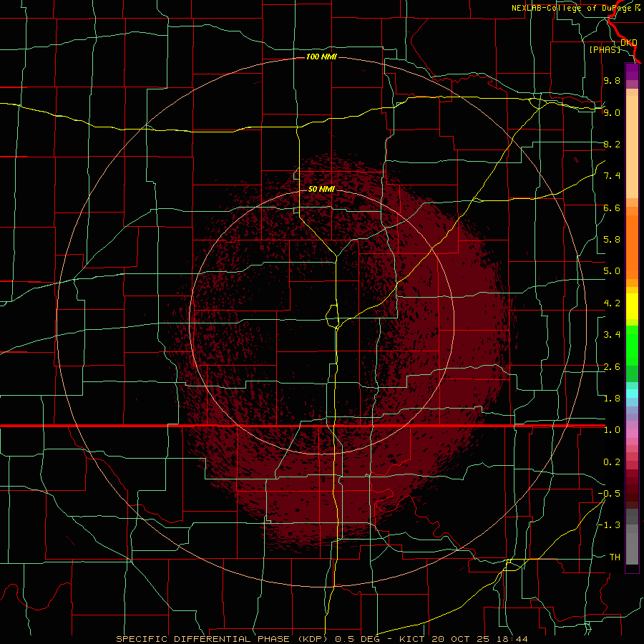Click the KICT radar site identifier

[411, 639]
